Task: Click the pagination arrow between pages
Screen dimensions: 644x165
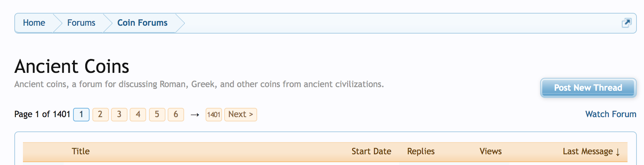Action: (195, 115)
